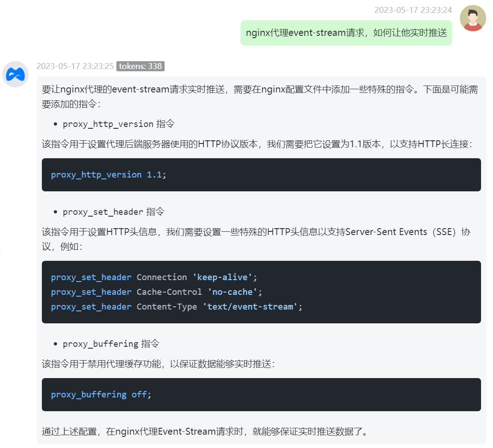Click the user message timestamp 23:23:24
Image resolution: width=493 pixels, height=448 pixels.
(x=414, y=10)
